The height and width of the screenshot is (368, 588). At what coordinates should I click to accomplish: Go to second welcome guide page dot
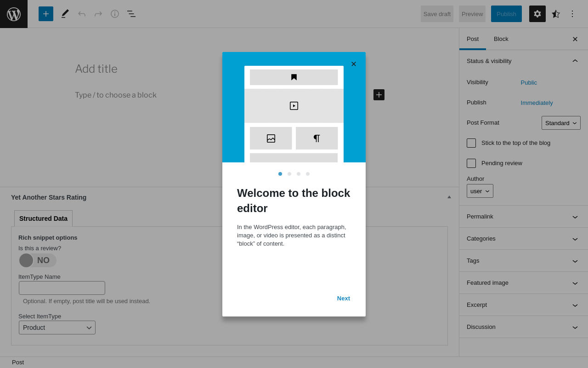tap(289, 174)
